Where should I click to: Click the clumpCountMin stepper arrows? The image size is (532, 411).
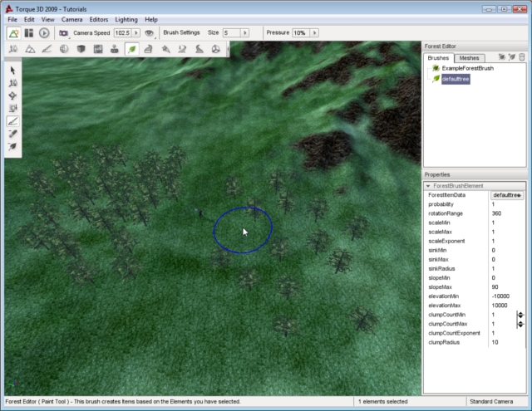tap(520, 315)
